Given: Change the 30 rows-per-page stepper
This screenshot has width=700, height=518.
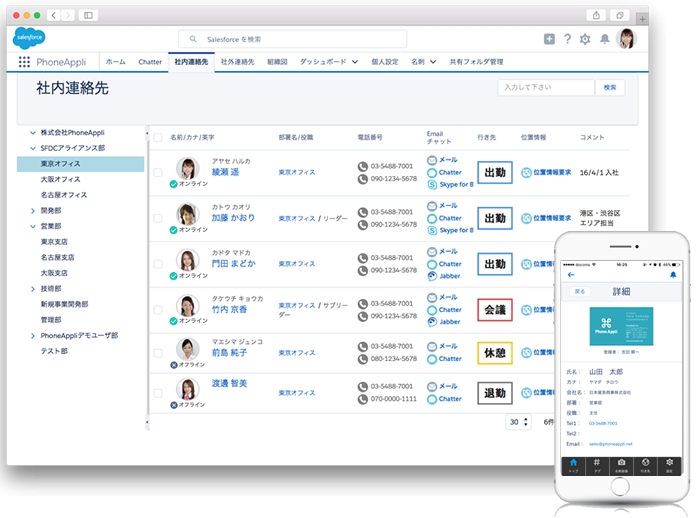Looking at the screenshot, I should pos(518,422).
